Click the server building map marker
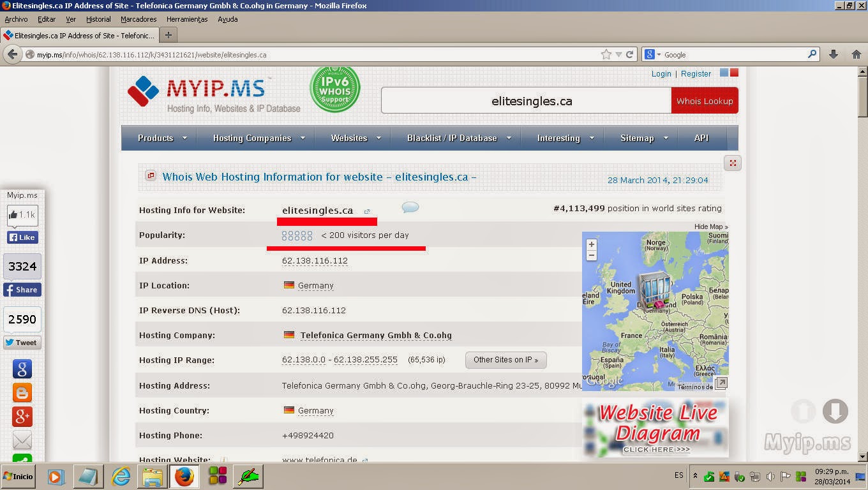 (655, 291)
